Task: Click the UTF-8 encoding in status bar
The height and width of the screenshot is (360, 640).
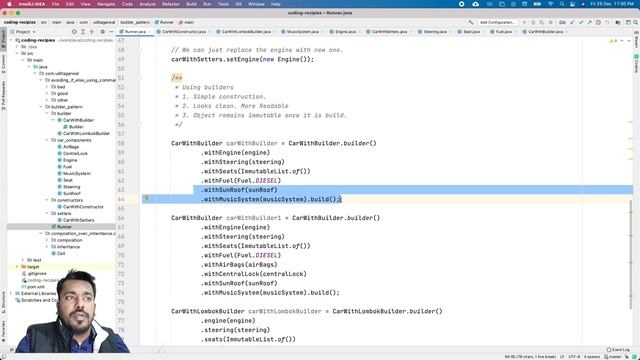Action: point(574,357)
